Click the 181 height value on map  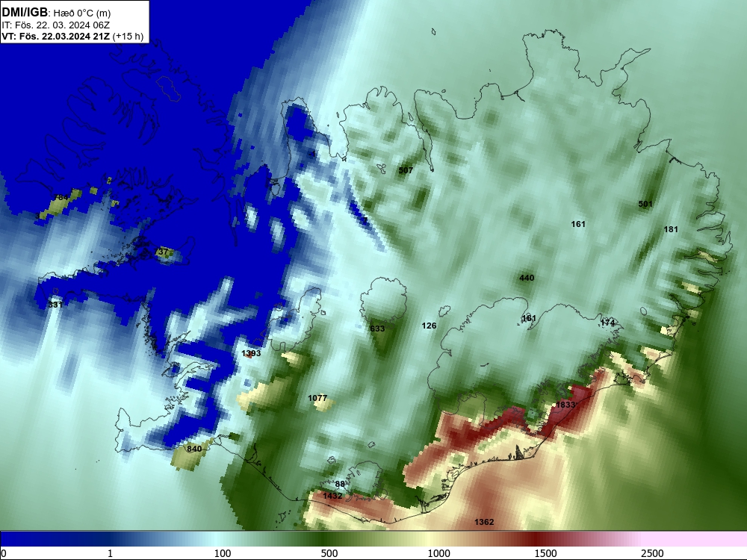click(671, 229)
